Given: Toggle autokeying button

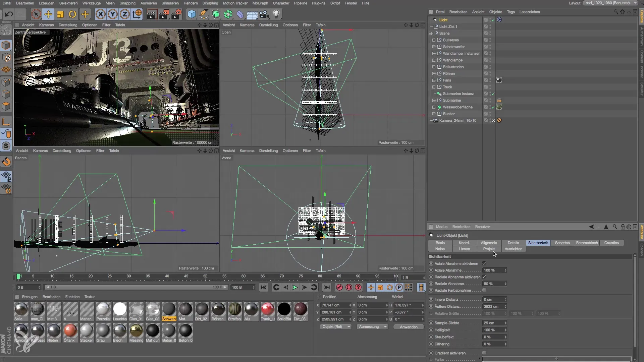Looking at the screenshot, I should point(349,287).
